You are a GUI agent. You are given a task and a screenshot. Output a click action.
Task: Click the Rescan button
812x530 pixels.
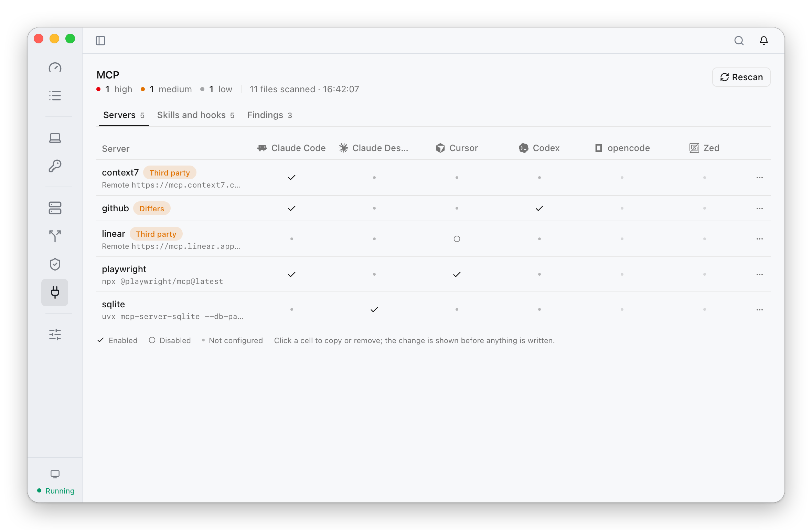click(741, 77)
